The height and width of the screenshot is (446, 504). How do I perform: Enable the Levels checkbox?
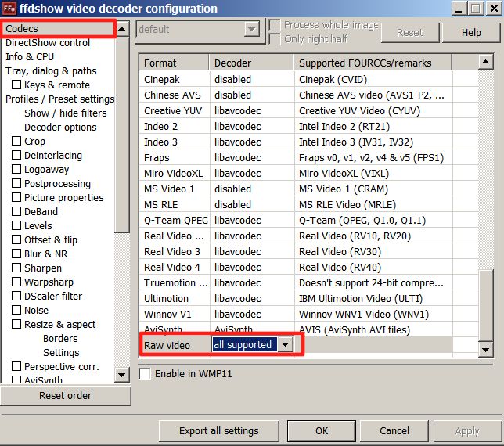coord(16,226)
